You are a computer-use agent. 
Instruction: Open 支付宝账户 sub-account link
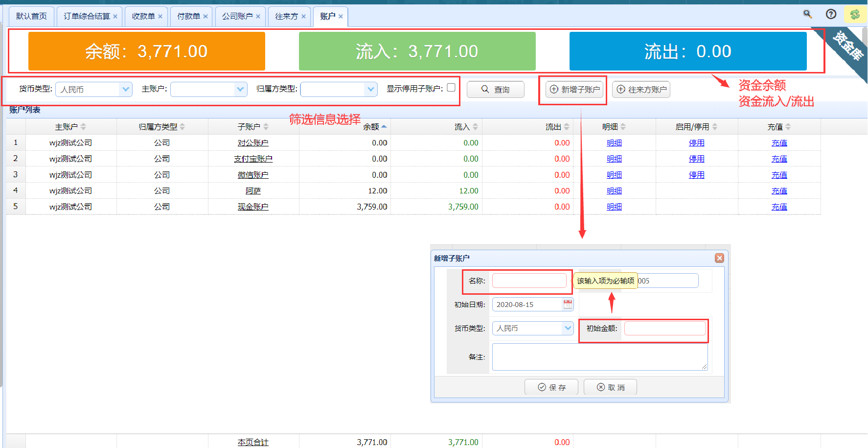253,159
